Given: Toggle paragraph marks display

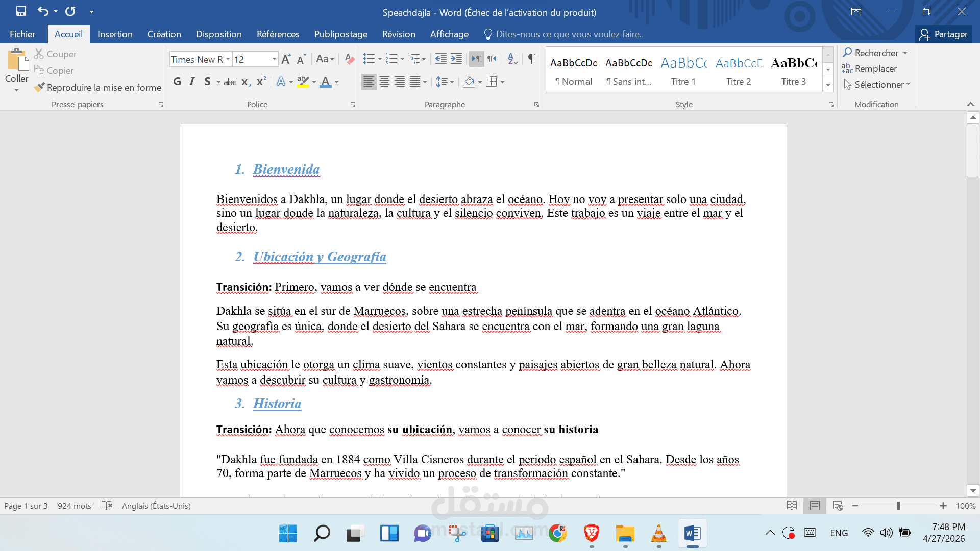Looking at the screenshot, I should pyautogui.click(x=532, y=59).
